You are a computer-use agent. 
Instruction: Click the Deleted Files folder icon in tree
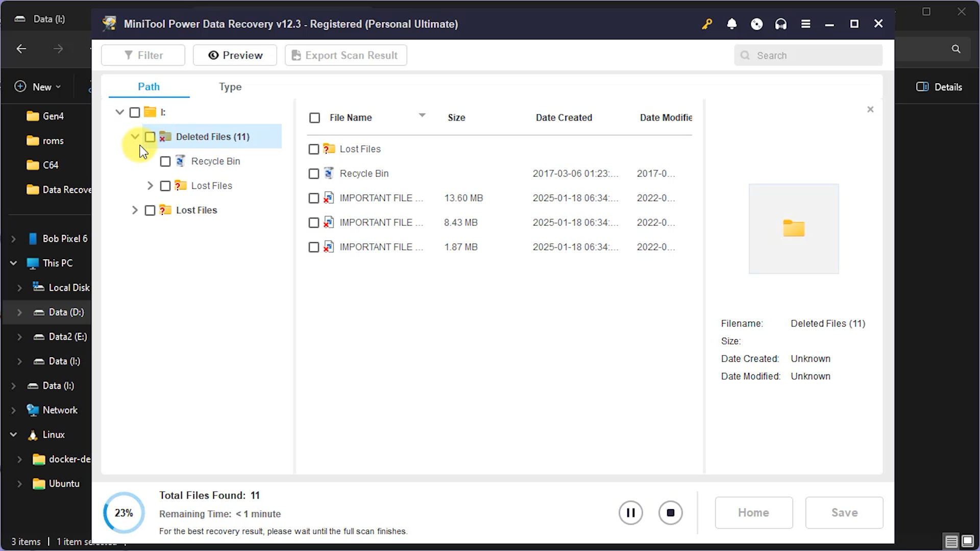[x=165, y=137]
